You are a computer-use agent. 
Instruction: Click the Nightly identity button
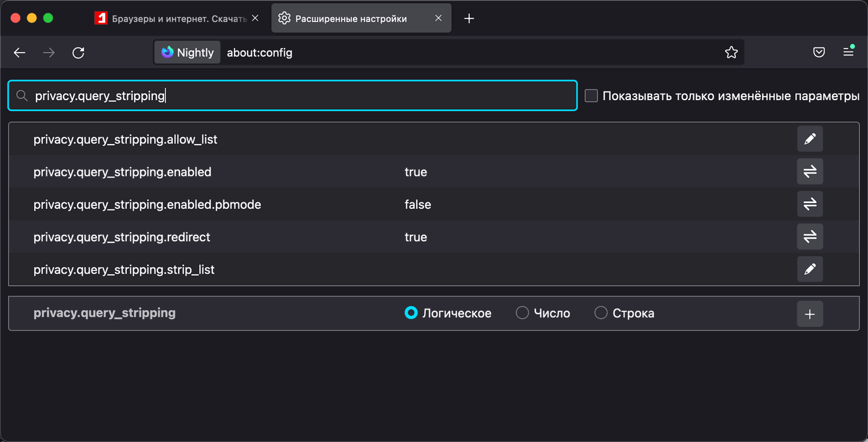[187, 53]
